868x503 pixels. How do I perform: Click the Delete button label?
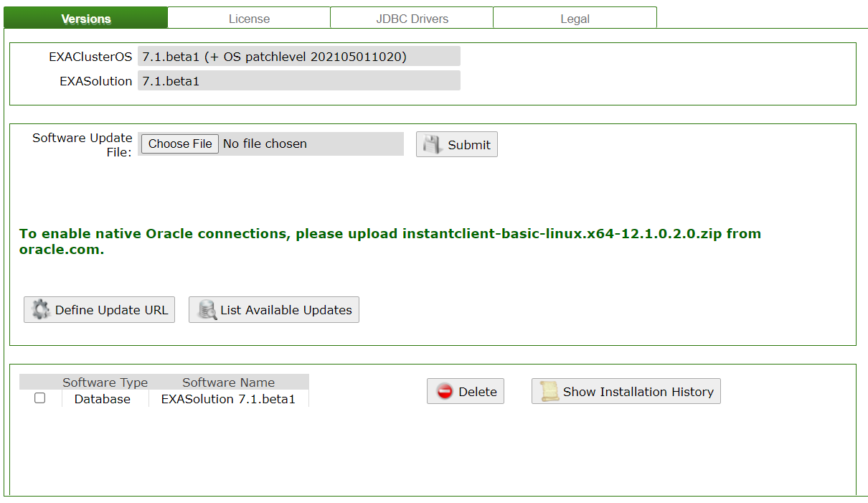pyautogui.click(x=478, y=392)
